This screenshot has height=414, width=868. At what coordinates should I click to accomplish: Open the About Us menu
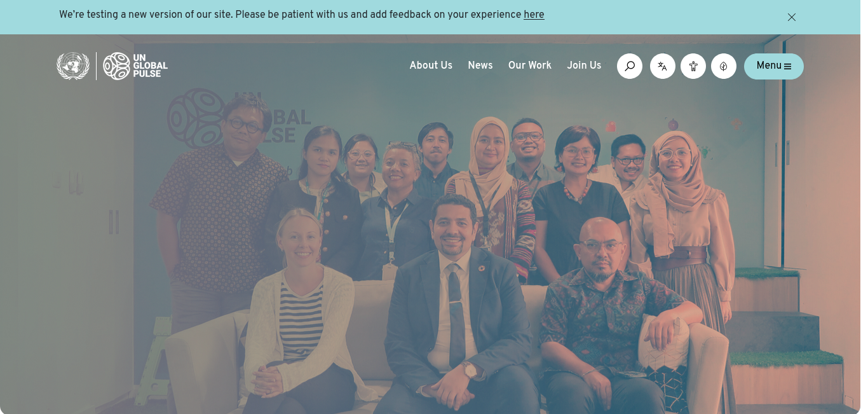click(x=431, y=66)
